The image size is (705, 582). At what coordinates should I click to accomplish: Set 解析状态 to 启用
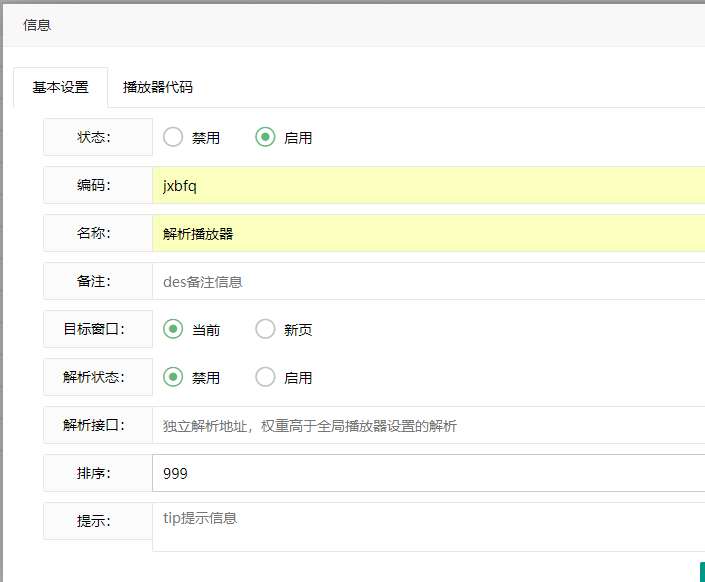[x=265, y=377]
